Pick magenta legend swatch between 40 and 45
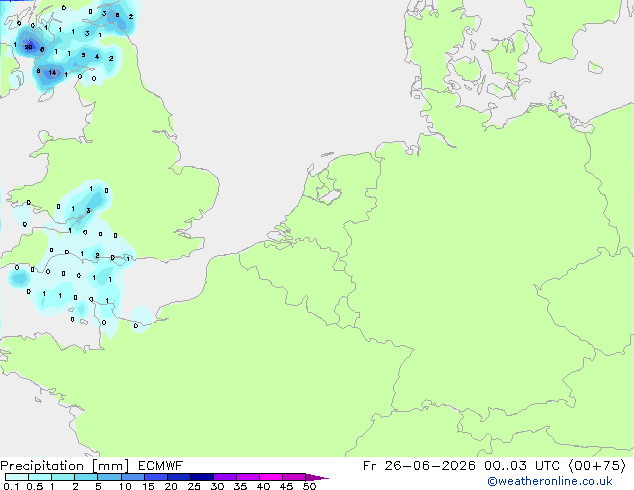This screenshot has width=634, height=490. pyautogui.click(x=271, y=477)
